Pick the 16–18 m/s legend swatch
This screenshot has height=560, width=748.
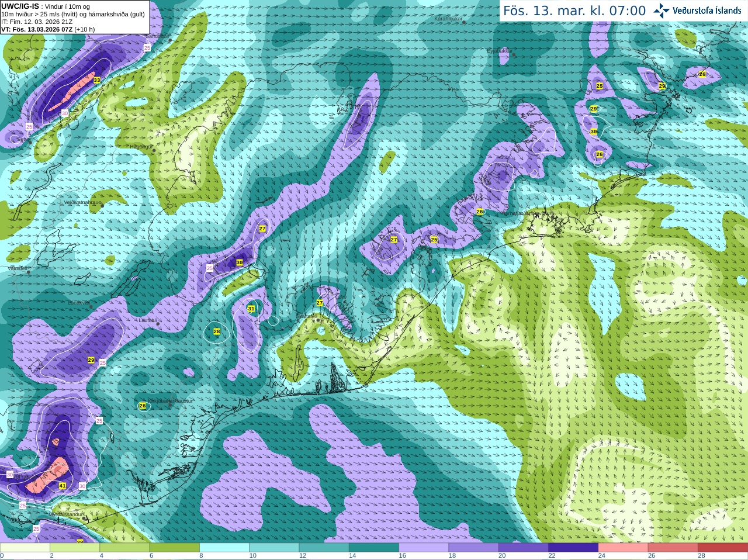pos(424,548)
